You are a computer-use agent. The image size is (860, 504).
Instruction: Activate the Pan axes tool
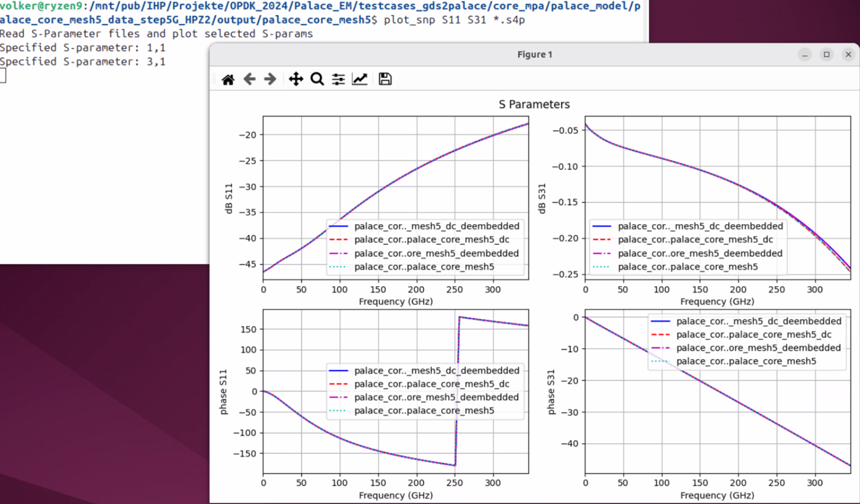296,79
